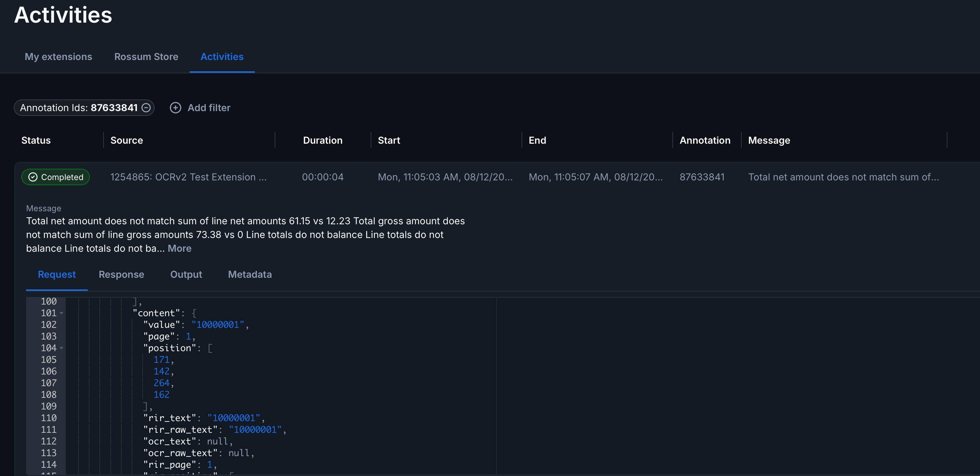The width and height of the screenshot is (980, 476).
Task: Click the Annotation Ids 87633841 filter chip
Action: [79, 108]
